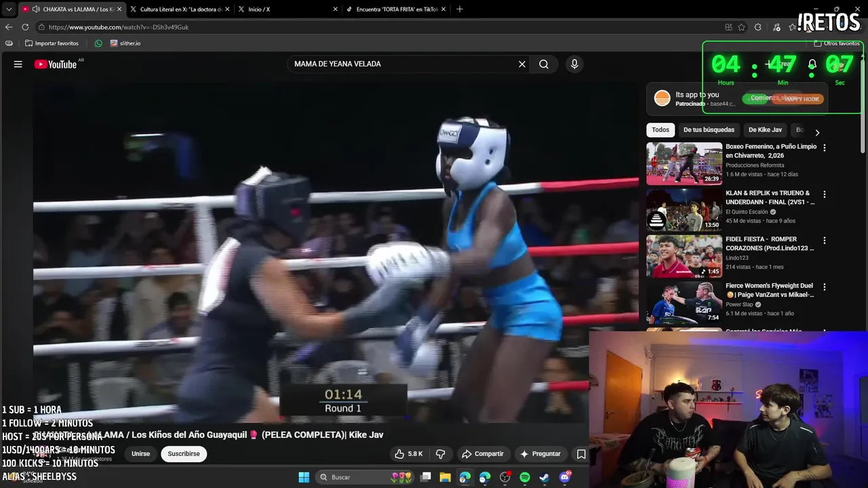Open Windows Start menu

coord(304,477)
